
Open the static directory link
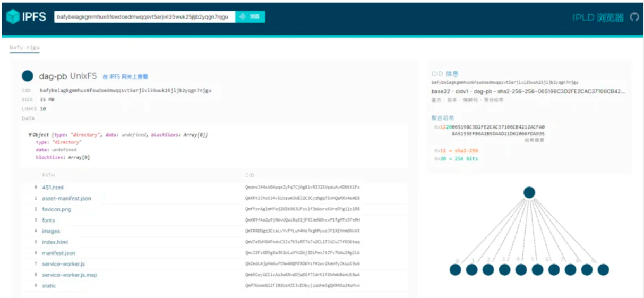pyautogui.click(x=49, y=286)
